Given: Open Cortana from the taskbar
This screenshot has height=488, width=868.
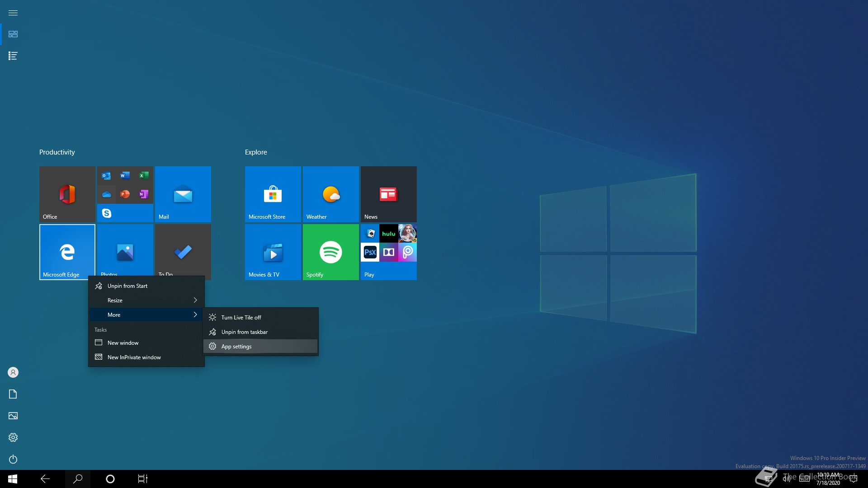Looking at the screenshot, I should coord(110,479).
